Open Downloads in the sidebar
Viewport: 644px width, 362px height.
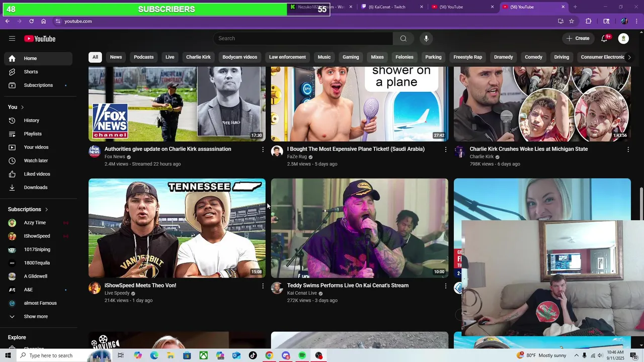[x=38, y=188]
